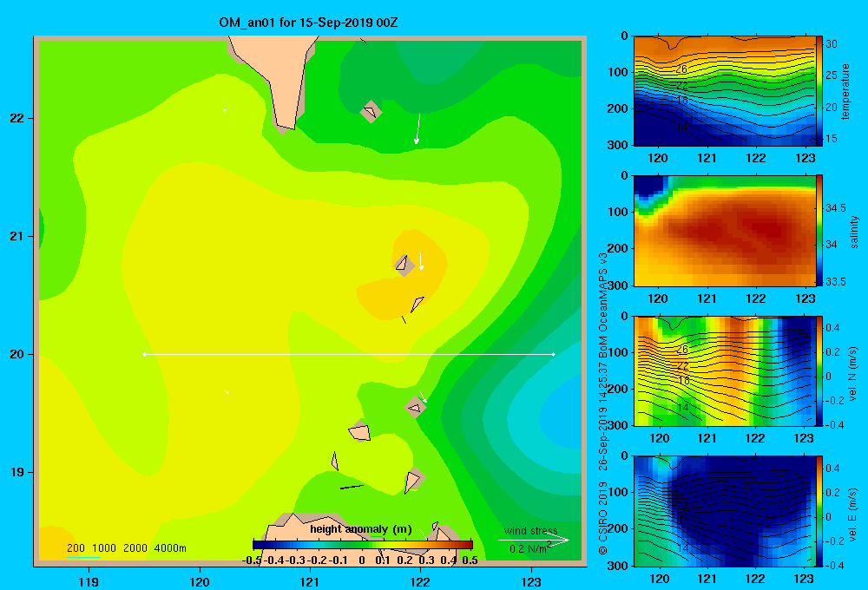This screenshot has height=590, width=868.
Task: Click the 33.5 tick on salinity color scale
Action: pos(836,282)
